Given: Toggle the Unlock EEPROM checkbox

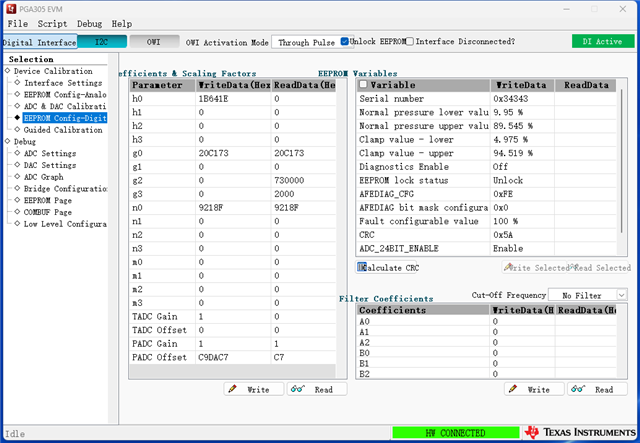Looking at the screenshot, I should 345,42.
